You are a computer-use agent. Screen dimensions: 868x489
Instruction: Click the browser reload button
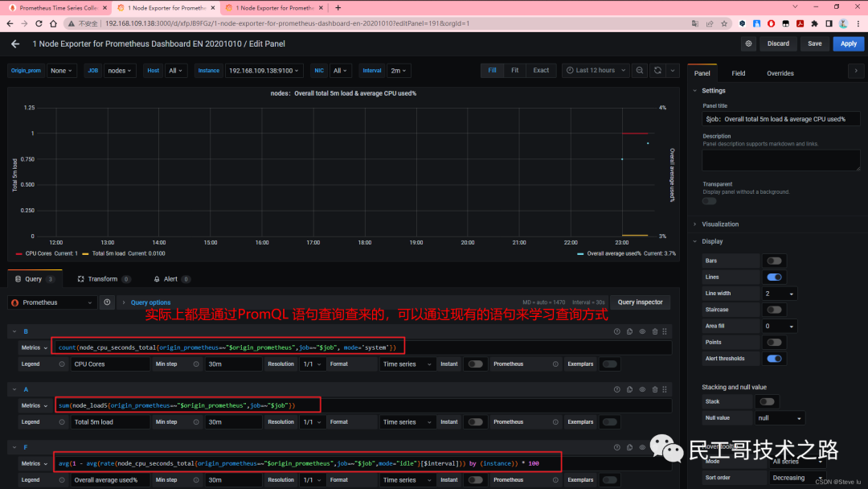(39, 24)
